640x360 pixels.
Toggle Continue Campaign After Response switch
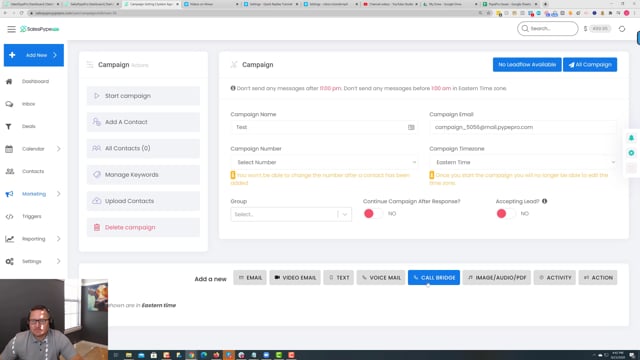pos(373,213)
